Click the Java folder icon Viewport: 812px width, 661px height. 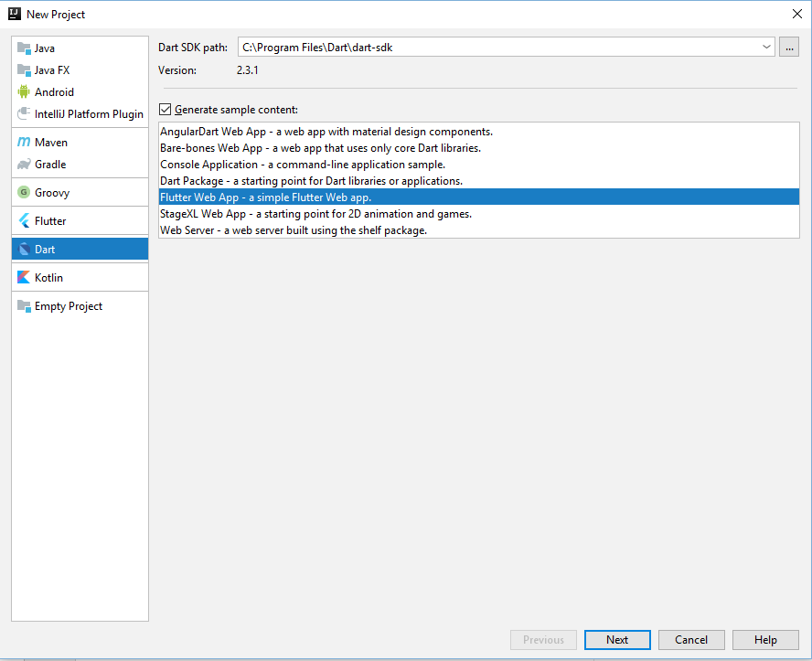click(24, 48)
